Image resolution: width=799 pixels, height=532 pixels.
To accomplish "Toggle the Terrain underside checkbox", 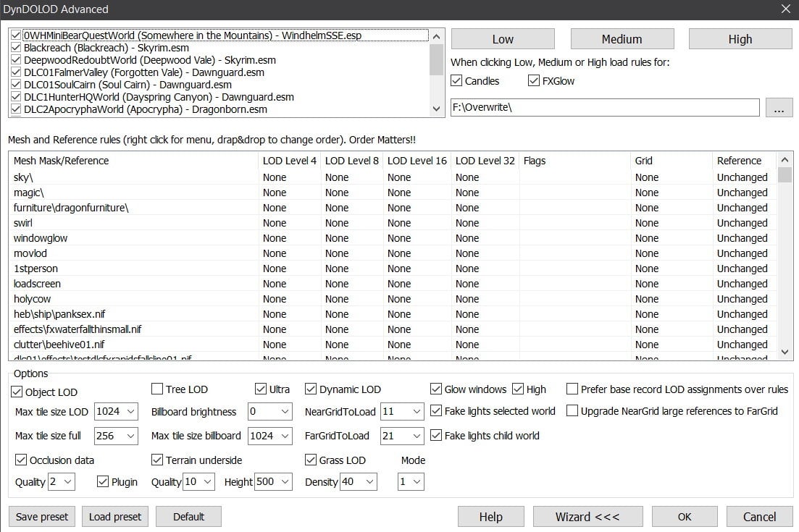I will pyautogui.click(x=157, y=460).
